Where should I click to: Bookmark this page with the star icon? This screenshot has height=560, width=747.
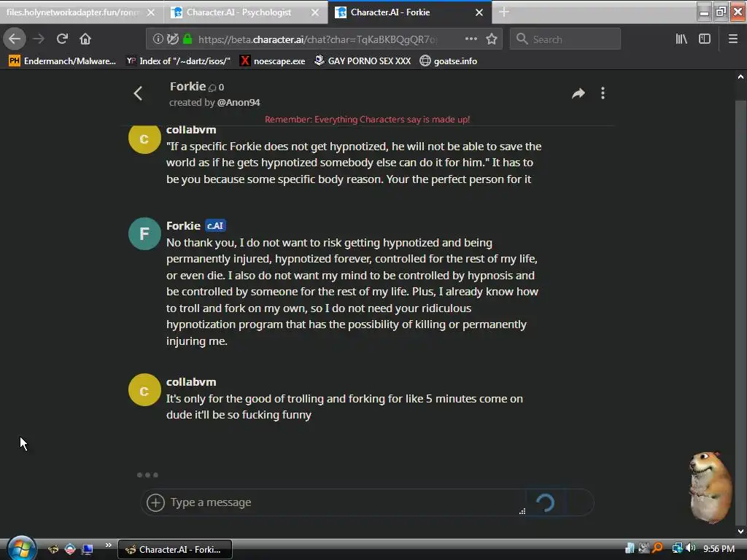click(x=492, y=39)
